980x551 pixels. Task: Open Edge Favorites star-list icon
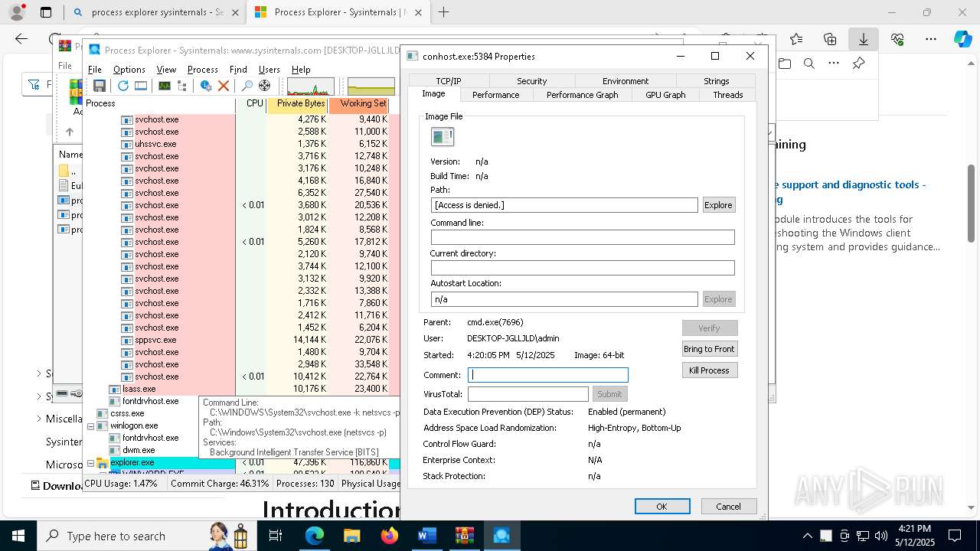point(796,39)
